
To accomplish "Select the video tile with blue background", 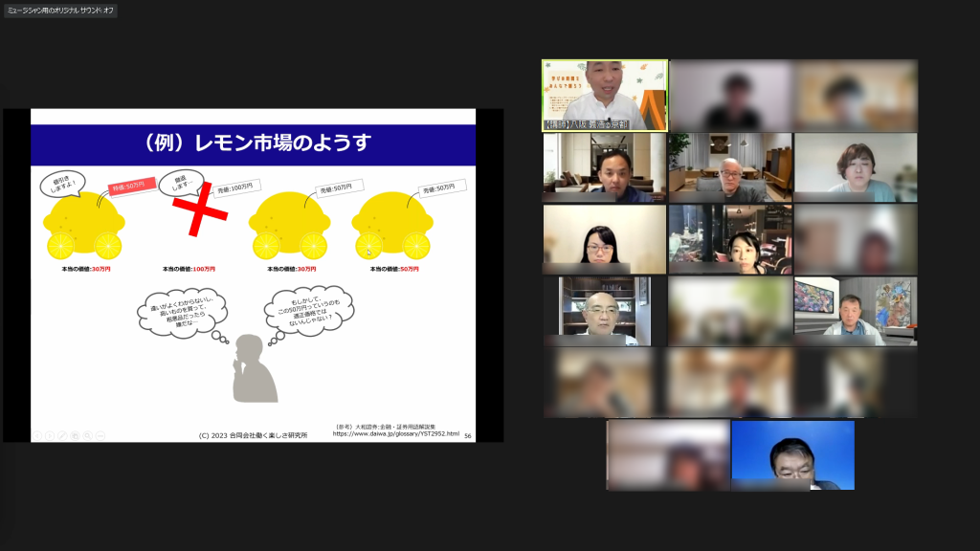I will tap(792, 454).
